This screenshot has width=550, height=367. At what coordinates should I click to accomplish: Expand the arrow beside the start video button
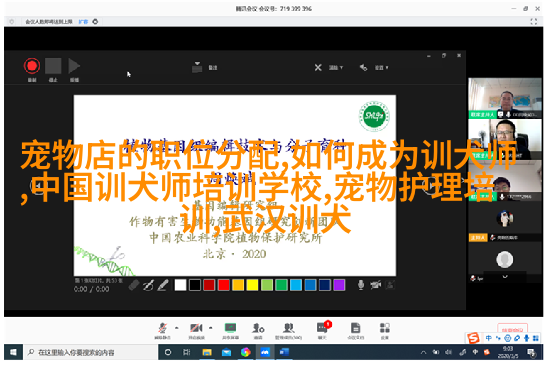coord(210,328)
